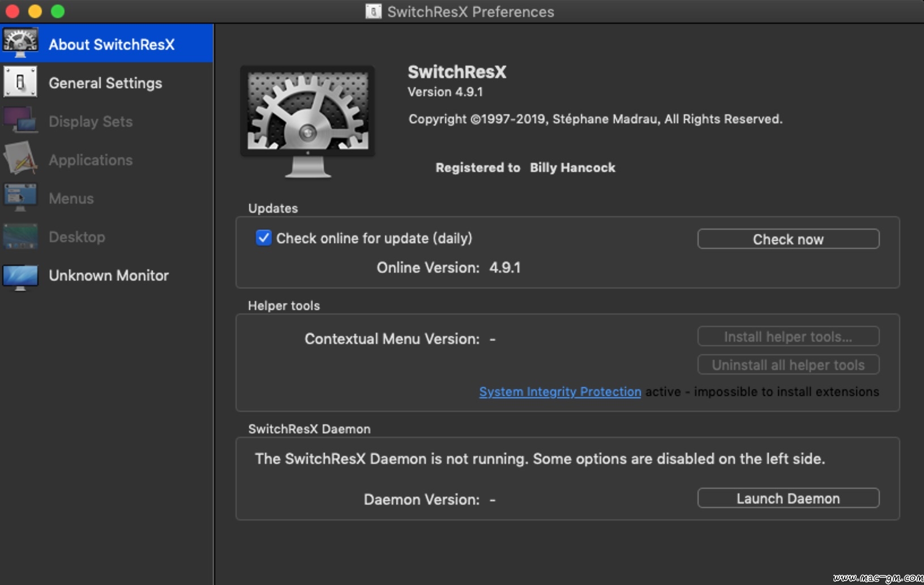Click the Helper tools section header
Viewport: 924px width, 585px height.
[x=284, y=306]
